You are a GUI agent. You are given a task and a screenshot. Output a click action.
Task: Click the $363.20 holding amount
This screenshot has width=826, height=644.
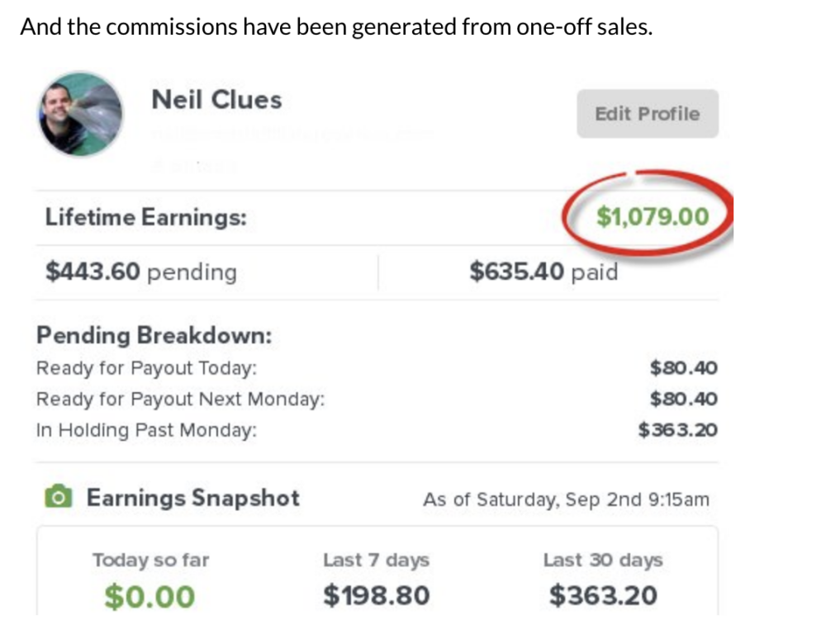[x=677, y=429]
